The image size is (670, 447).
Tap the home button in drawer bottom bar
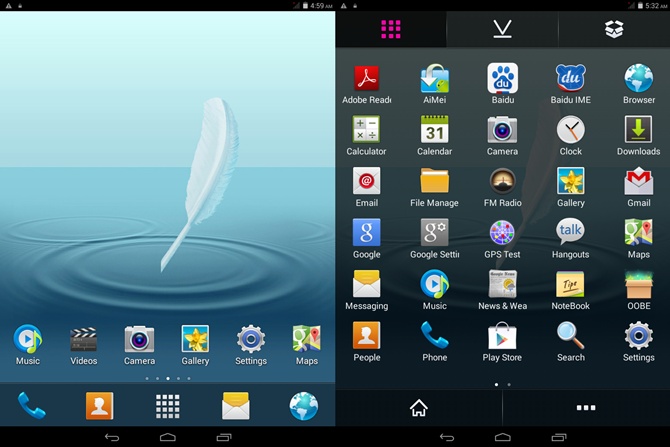coord(419,408)
